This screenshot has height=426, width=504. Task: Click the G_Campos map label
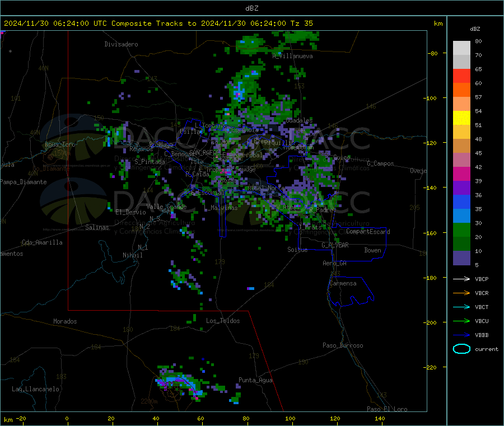380,163
